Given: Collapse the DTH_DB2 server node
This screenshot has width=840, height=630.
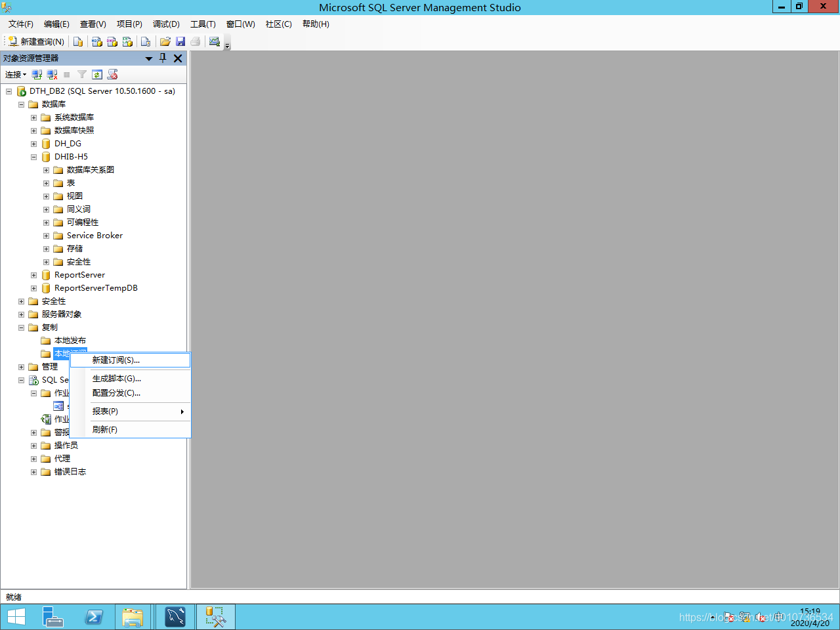Looking at the screenshot, I should point(9,91).
